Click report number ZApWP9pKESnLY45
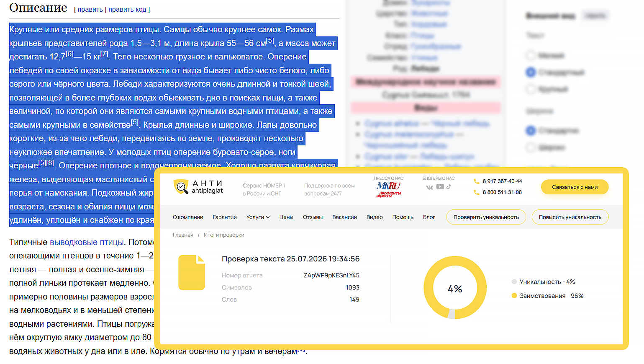644x364 pixels. 331,275
